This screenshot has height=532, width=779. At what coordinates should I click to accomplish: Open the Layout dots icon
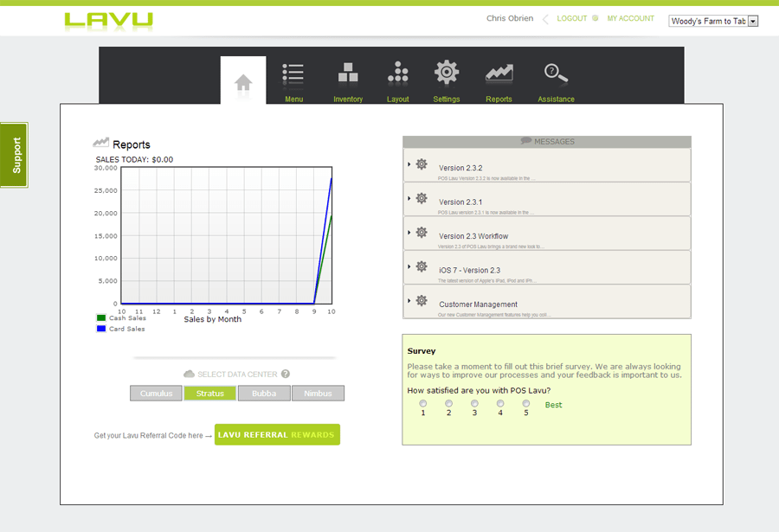click(398, 72)
